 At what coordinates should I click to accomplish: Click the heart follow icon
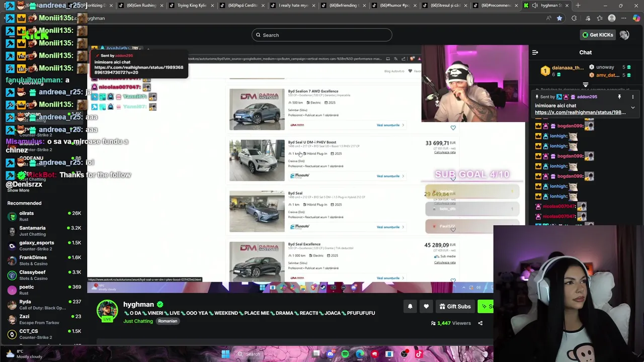coord(426,306)
